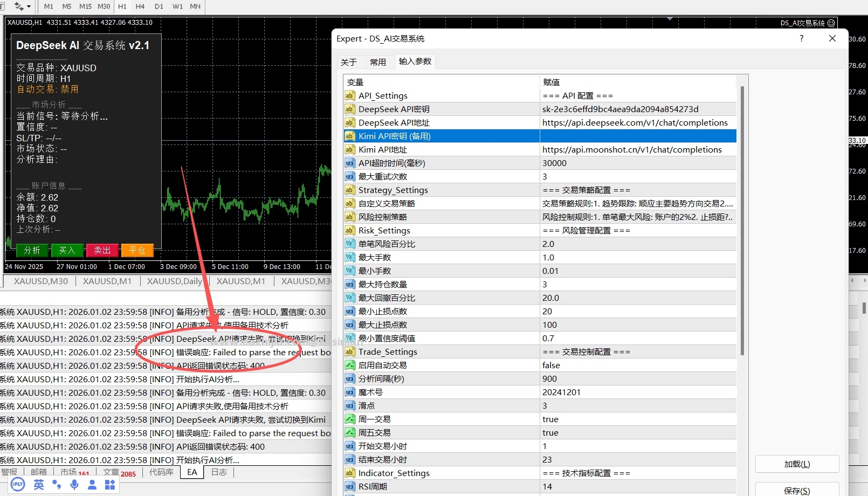This screenshot has height=496, width=868.
Task: Click double-type icon of 最大手数 row
Action: pyautogui.click(x=350, y=257)
